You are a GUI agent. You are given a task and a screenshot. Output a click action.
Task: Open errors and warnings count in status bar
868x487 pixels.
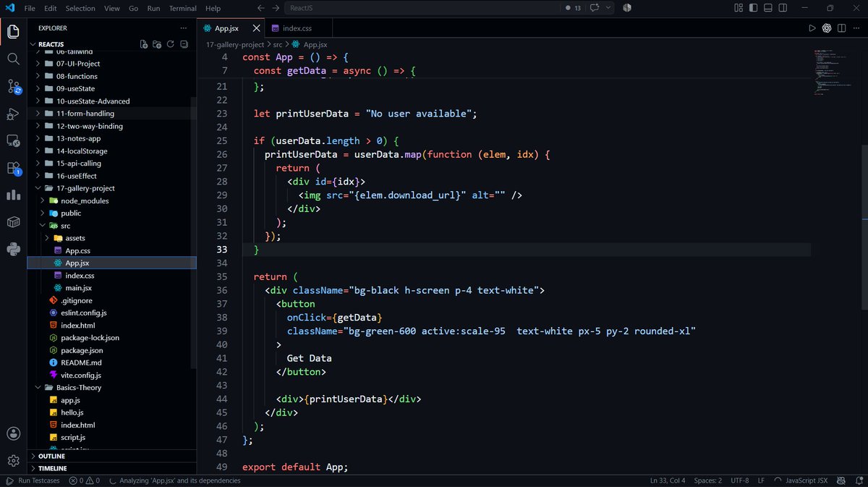(x=83, y=480)
